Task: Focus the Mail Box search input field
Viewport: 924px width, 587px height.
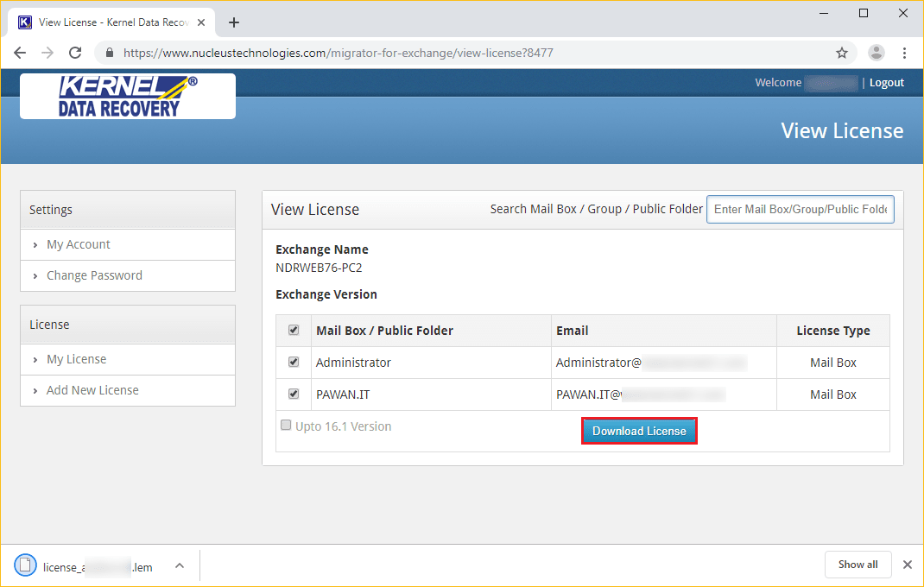Action: point(801,209)
